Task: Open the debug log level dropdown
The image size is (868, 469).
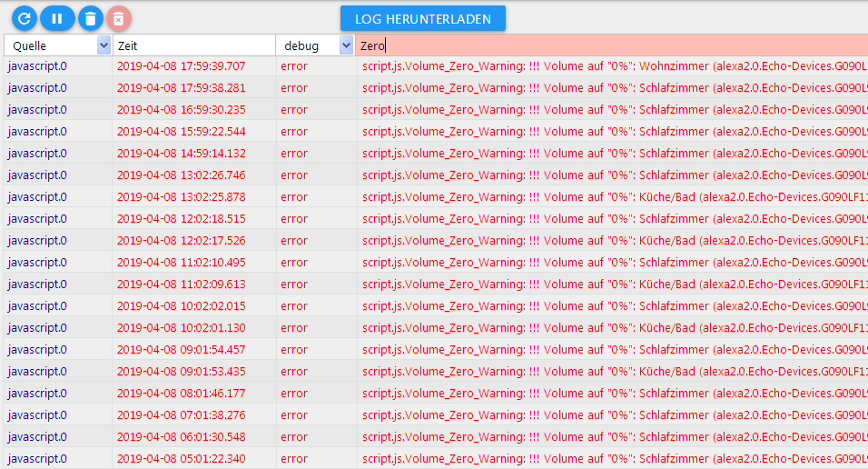Action: (315, 45)
